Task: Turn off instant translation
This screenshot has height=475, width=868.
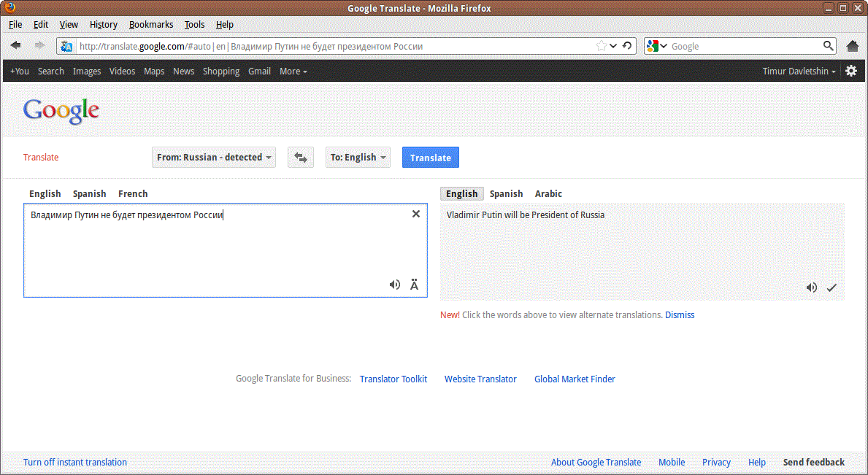Action: coord(75,462)
